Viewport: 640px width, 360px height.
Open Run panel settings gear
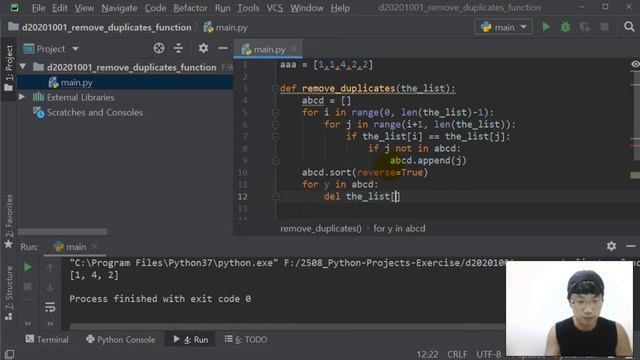[x=611, y=246]
